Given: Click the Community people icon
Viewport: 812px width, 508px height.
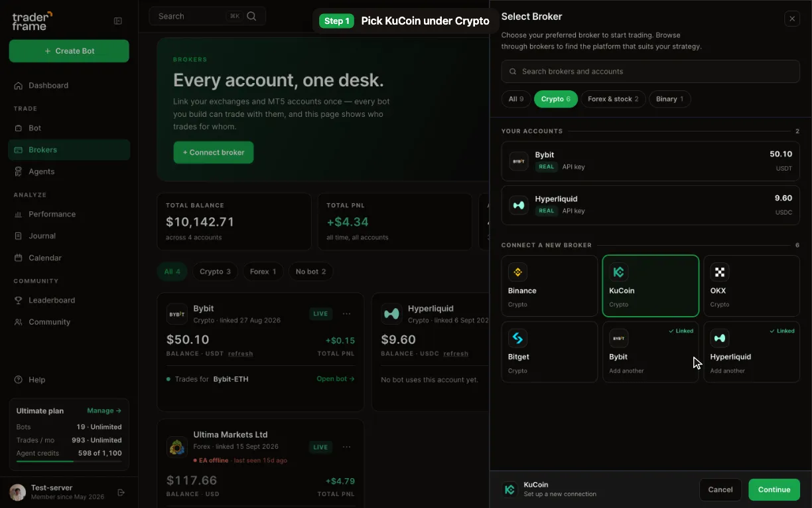Looking at the screenshot, I should tap(19, 322).
